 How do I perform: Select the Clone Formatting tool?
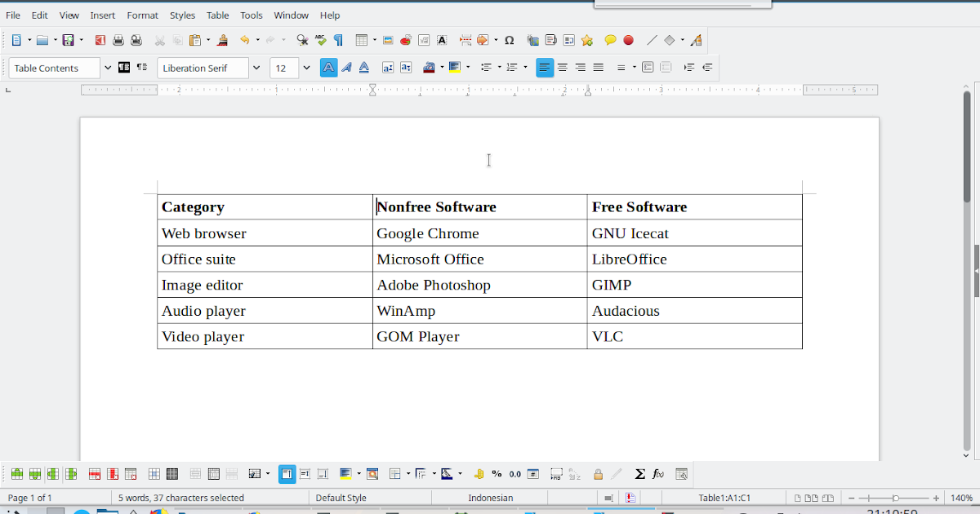[x=223, y=39]
